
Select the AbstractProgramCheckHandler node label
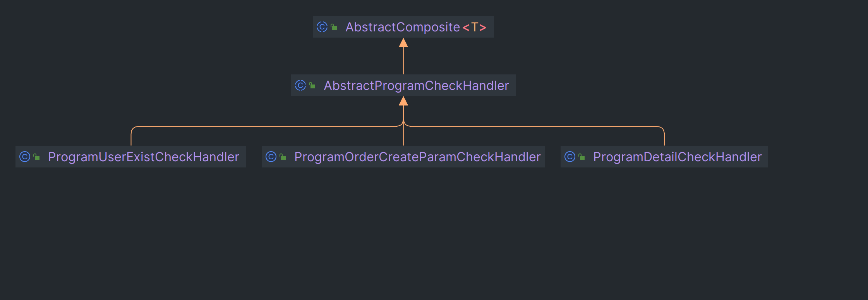[416, 86]
